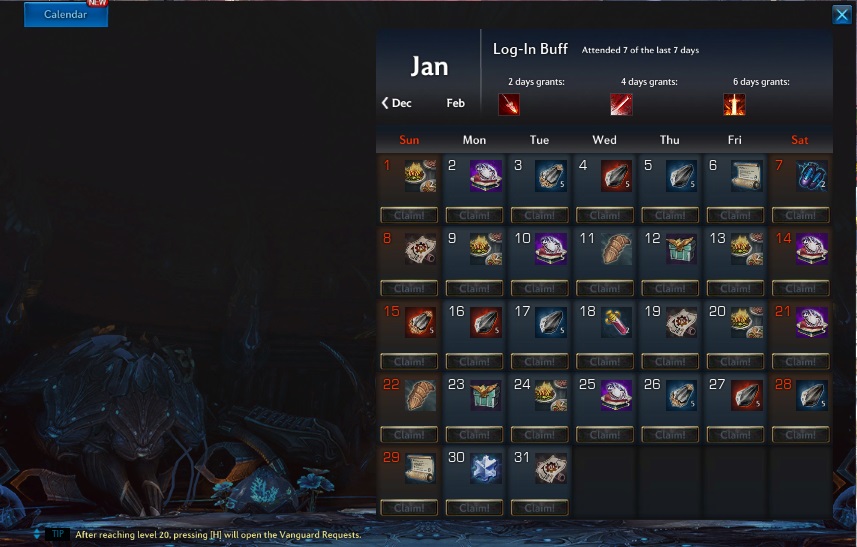Claim the January 31 reward

[x=539, y=508]
